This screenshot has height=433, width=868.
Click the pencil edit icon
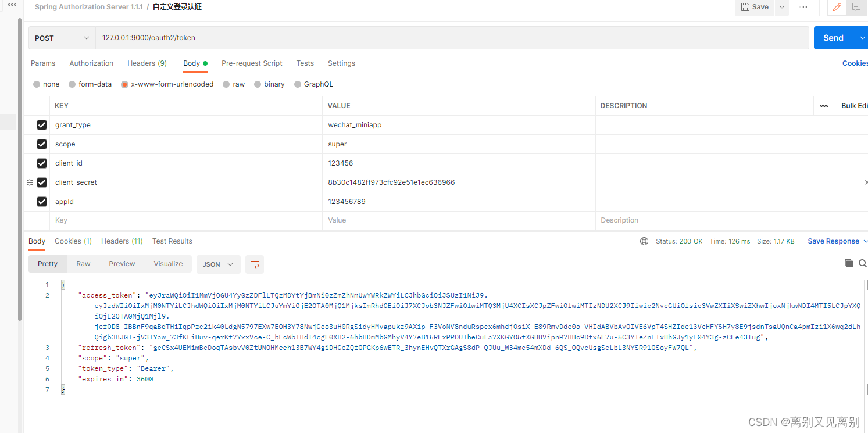tap(837, 7)
